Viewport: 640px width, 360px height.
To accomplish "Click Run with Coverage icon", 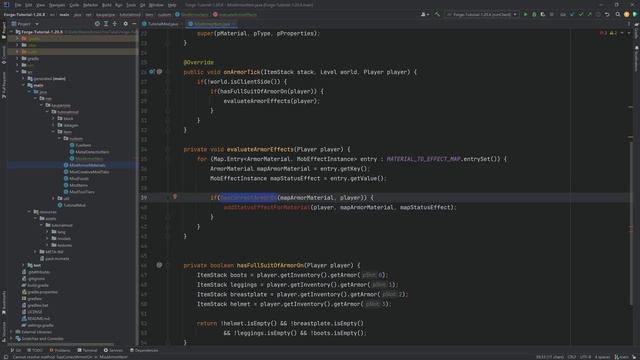I will pos(542,14).
